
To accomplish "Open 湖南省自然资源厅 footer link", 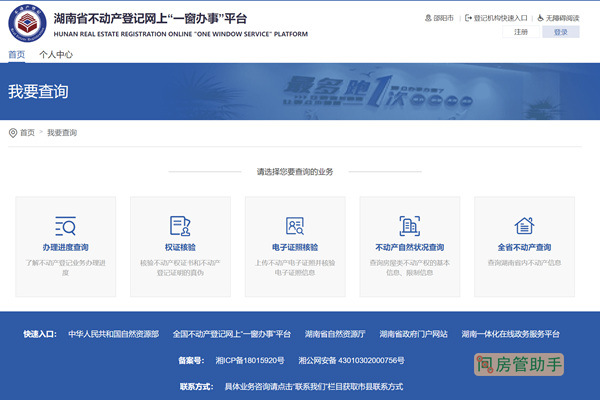I will [335, 334].
